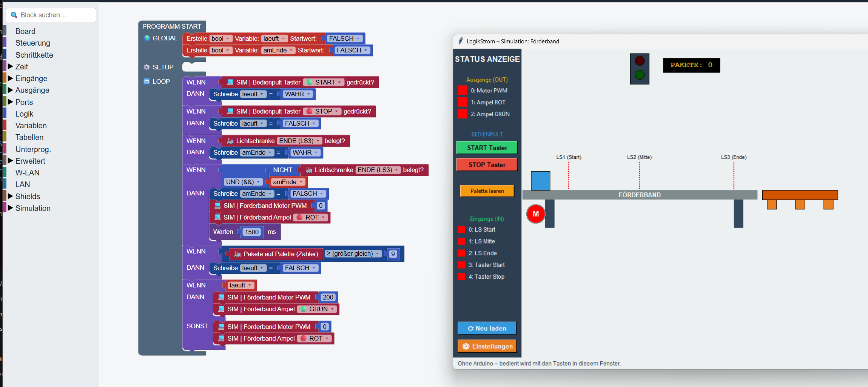Click the green START Taster button
Image resolution: width=868 pixels, height=387 pixels.
coord(487,148)
